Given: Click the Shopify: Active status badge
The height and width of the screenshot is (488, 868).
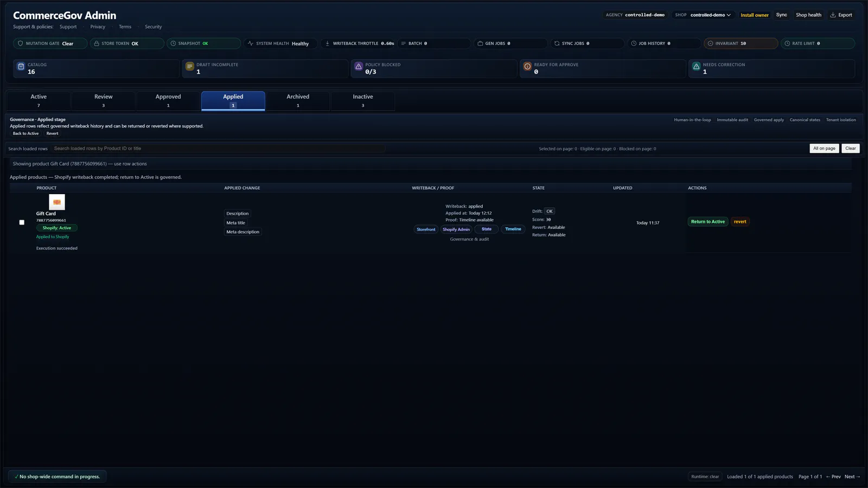Looking at the screenshot, I should click(57, 228).
